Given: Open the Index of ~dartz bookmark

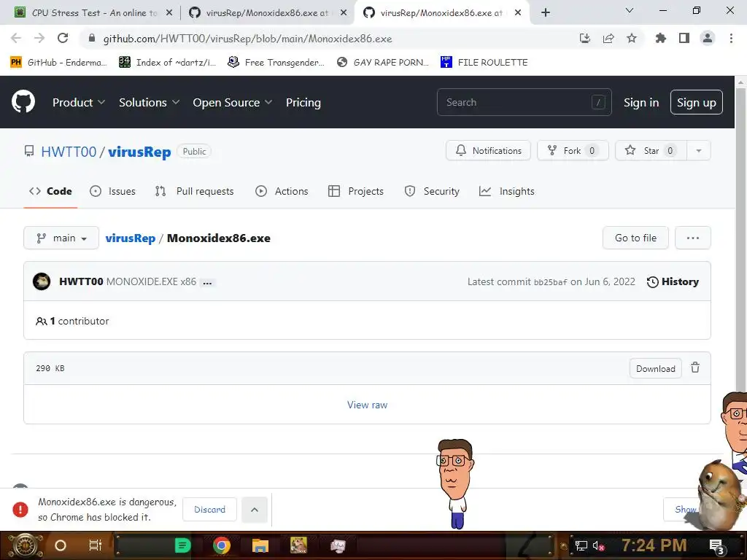Looking at the screenshot, I should point(167,63).
